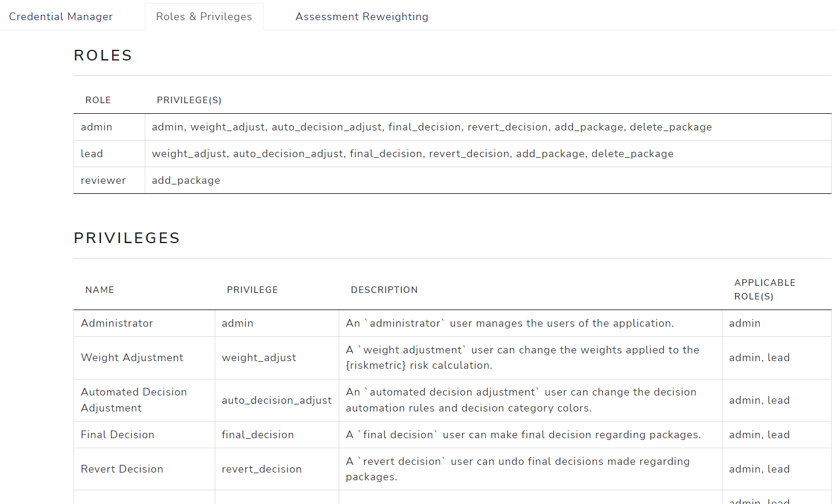Viewport: 837px width, 504px height.
Task: Click the ROLE column header
Action: pos(98,100)
